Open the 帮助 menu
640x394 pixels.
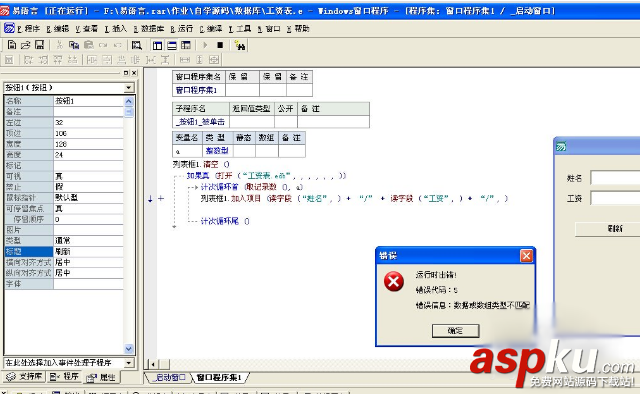tap(298, 29)
